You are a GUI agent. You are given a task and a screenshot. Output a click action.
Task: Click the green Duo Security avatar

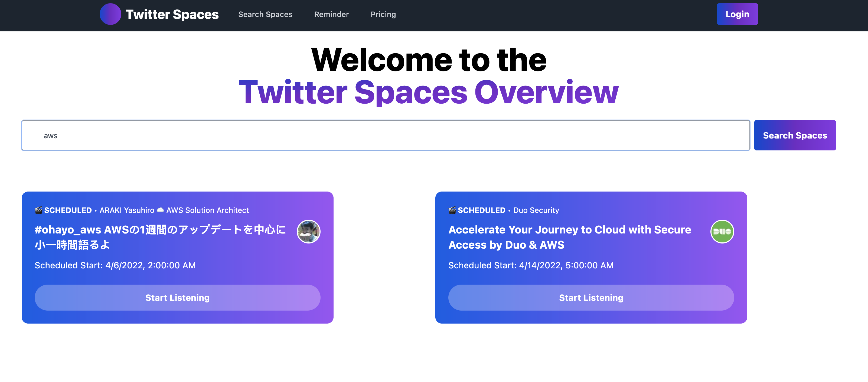coord(722,232)
